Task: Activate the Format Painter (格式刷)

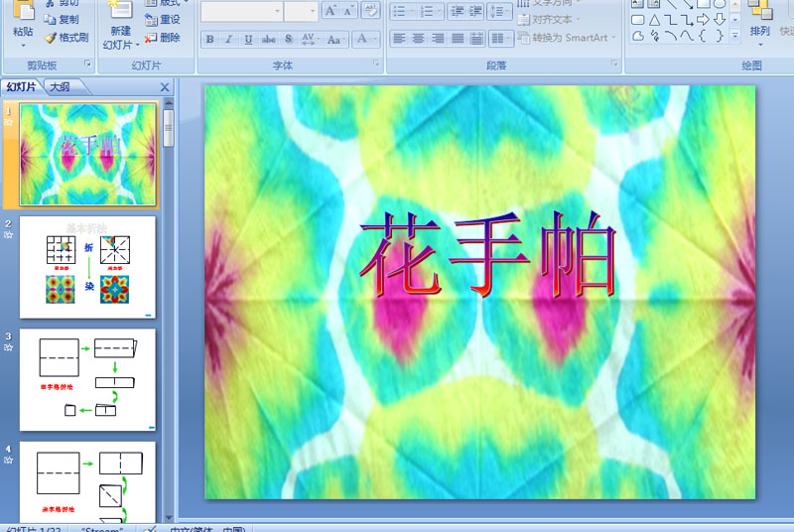Action: tap(66, 38)
